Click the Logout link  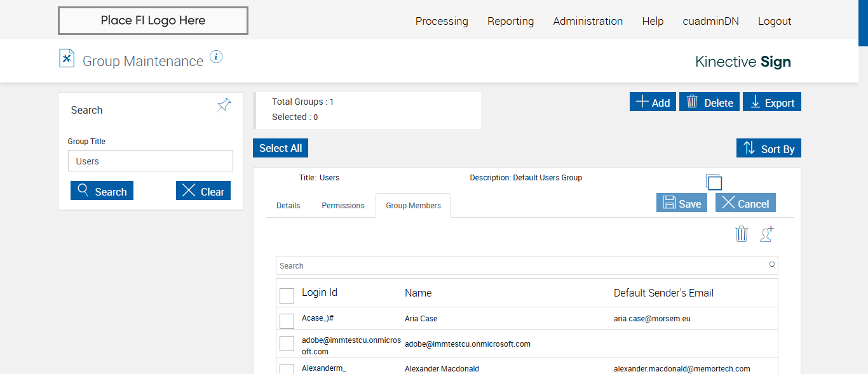point(774,21)
